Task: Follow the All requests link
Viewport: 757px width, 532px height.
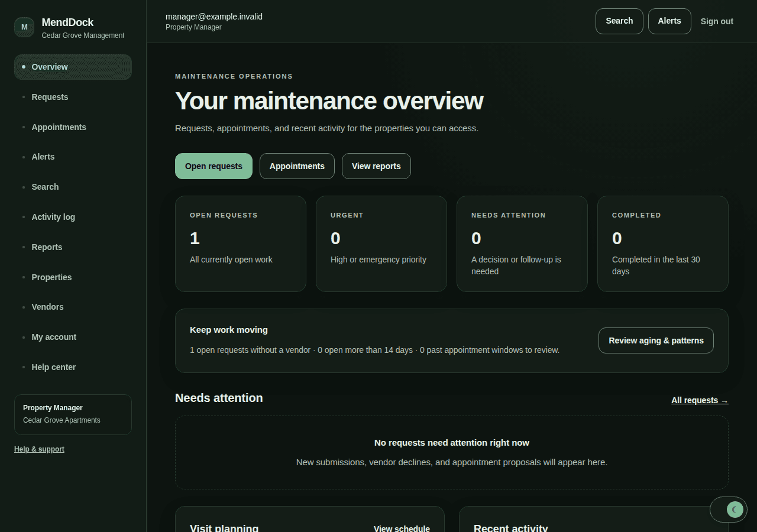Action: [700, 400]
